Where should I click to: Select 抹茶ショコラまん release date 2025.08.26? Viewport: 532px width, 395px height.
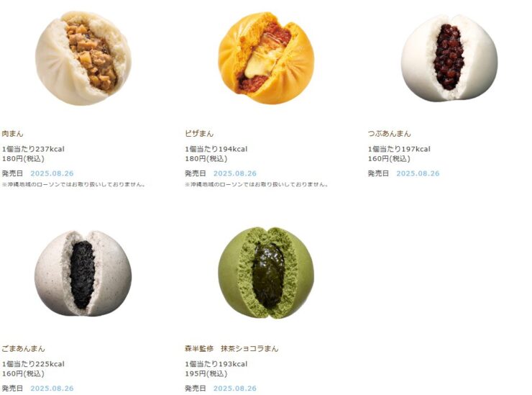point(235,389)
